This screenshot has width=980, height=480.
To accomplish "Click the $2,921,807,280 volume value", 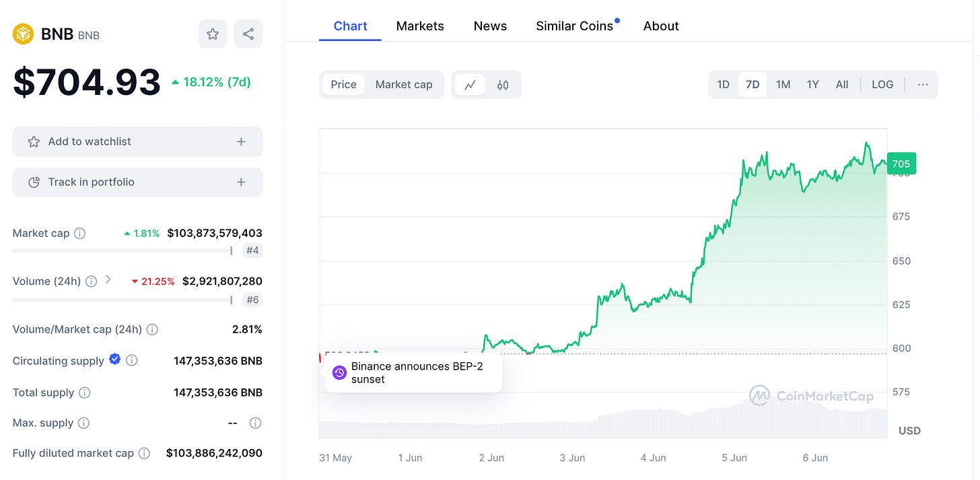I will coord(222,281).
